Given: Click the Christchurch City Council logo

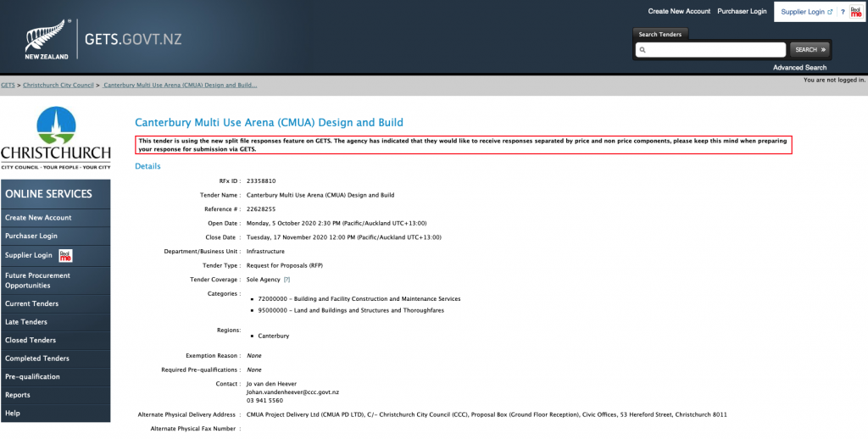Looking at the screenshot, I should (56, 138).
